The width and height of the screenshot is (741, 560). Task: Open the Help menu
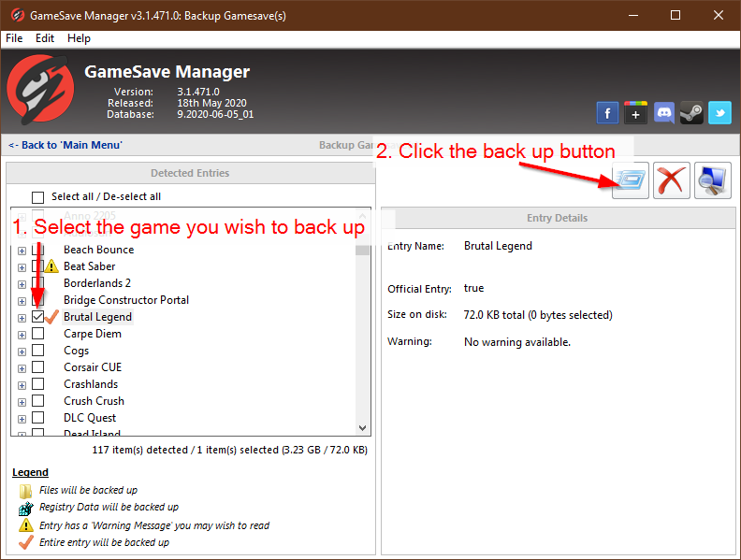pyautogui.click(x=79, y=38)
